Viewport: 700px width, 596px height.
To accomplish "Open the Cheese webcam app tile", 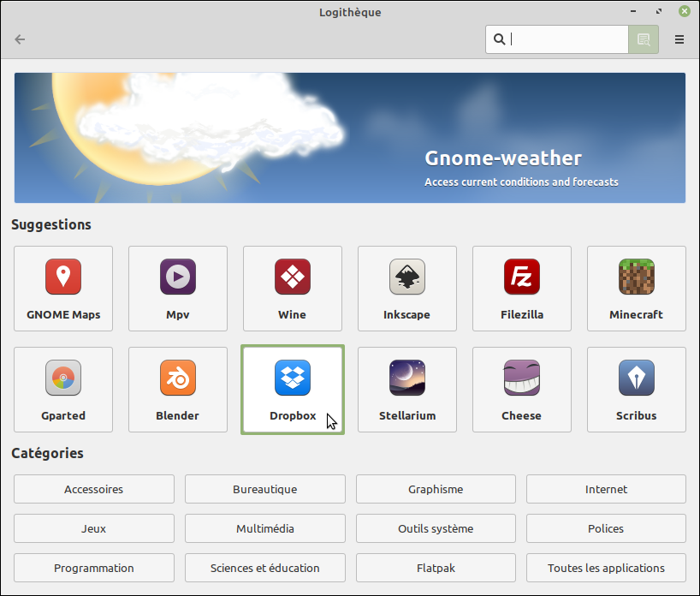I will tap(522, 390).
